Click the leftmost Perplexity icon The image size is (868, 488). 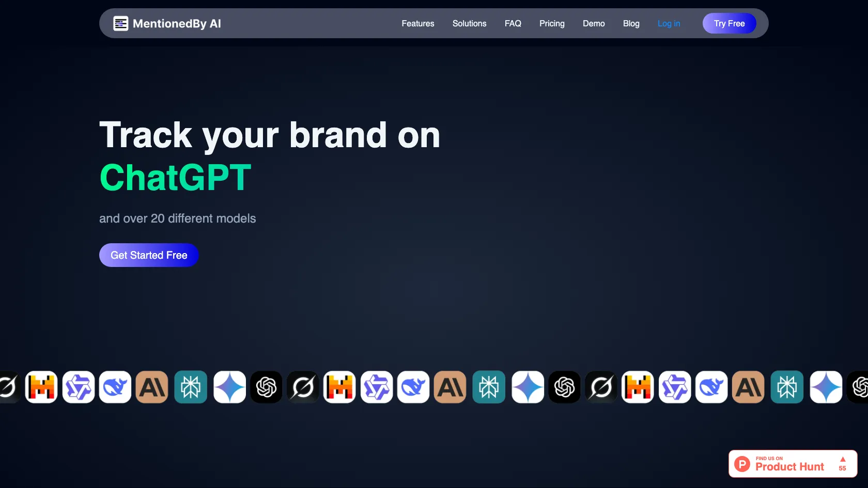(x=191, y=387)
